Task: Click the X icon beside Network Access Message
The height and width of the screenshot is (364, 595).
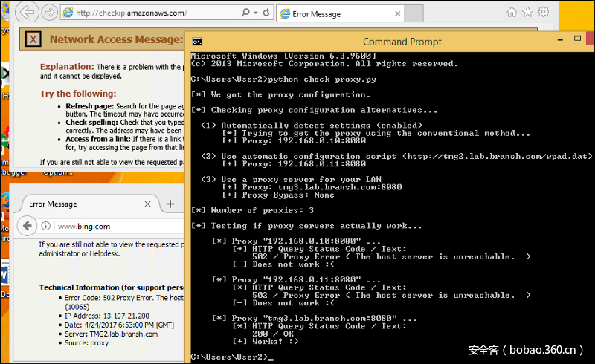Action: tap(32, 39)
